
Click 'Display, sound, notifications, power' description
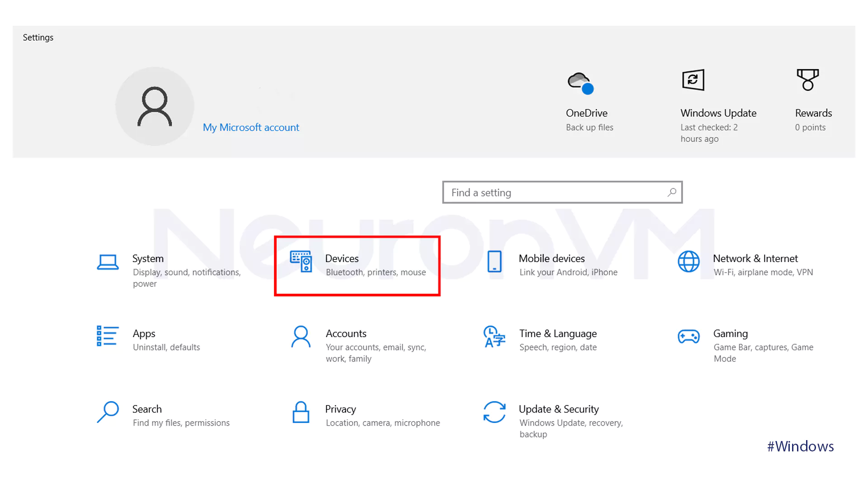tap(187, 278)
